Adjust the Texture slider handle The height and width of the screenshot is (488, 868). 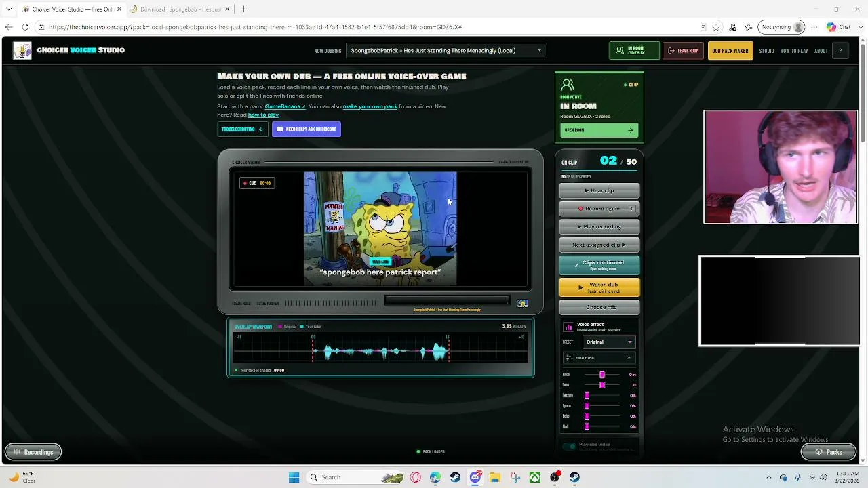[587, 395]
